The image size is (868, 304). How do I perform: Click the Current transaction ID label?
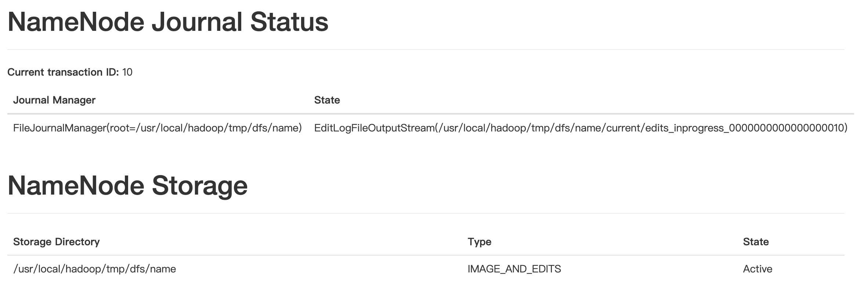[x=63, y=72]
